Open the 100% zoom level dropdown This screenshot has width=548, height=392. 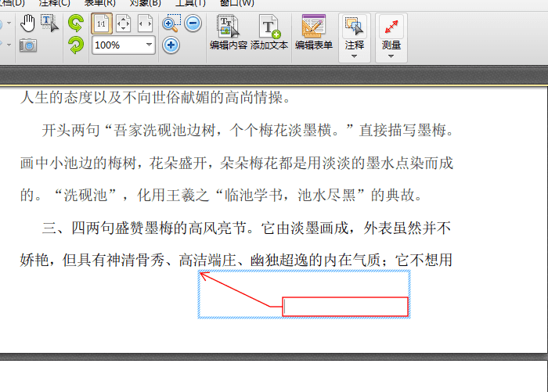[149, 45]
